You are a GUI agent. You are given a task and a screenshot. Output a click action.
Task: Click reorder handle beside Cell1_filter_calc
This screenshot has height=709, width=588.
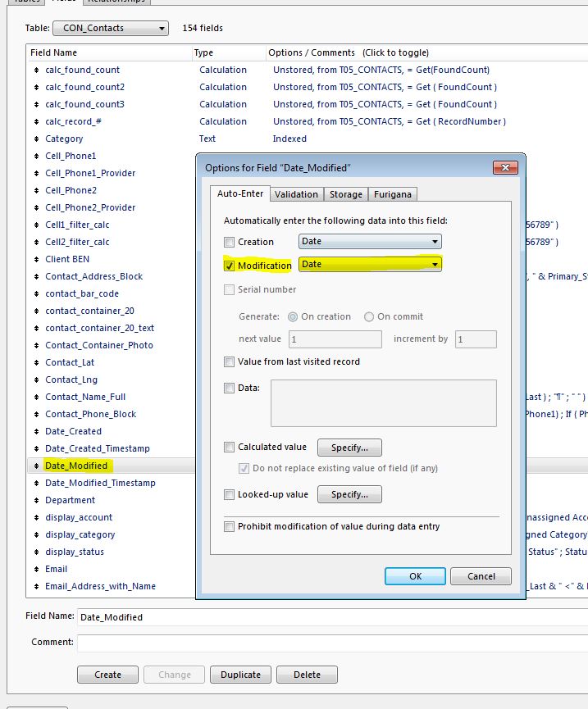tap(36, 225)
